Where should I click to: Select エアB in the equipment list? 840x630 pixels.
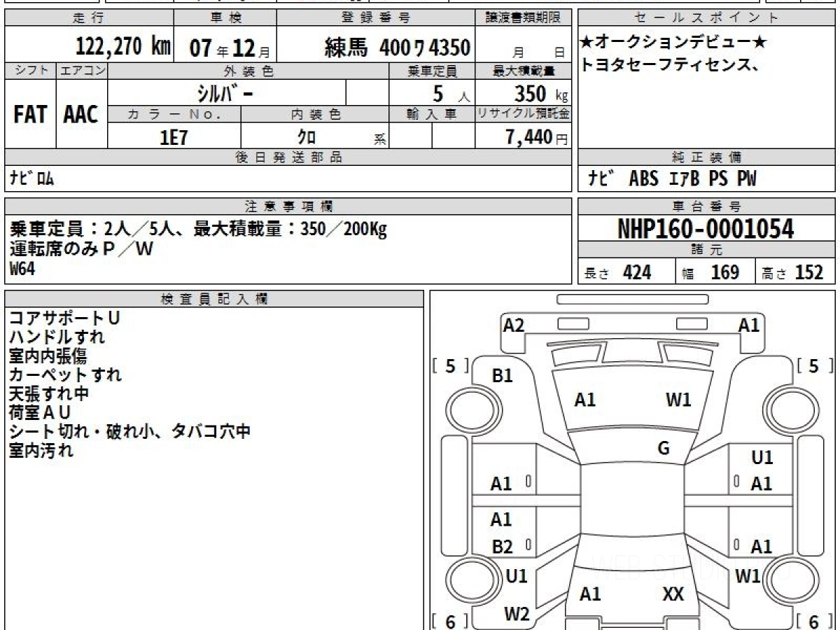(683, 179)
